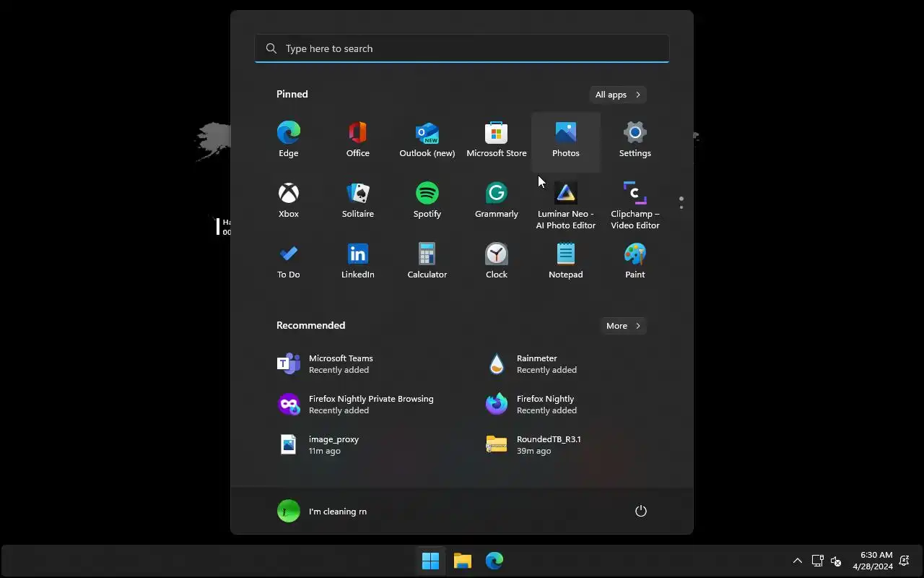The height and width of the screenshot is (578, 924).
Task: Open the notifications bell icon
Action: (904, 561)
